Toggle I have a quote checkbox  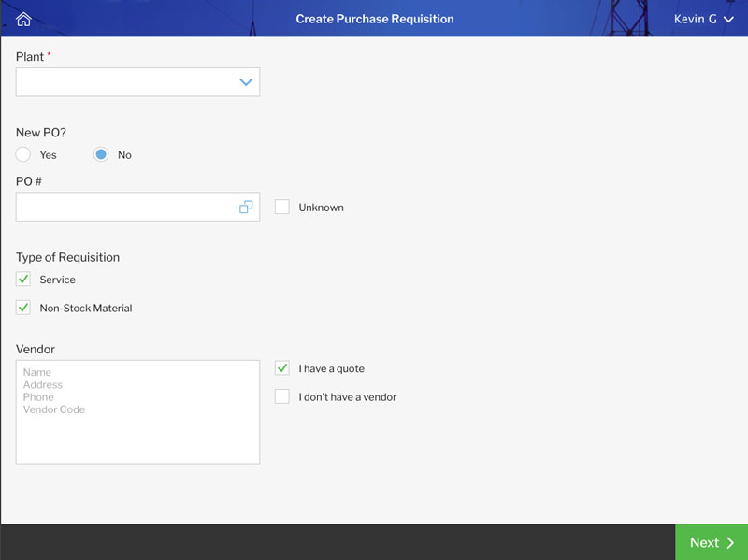coord(282,368)
